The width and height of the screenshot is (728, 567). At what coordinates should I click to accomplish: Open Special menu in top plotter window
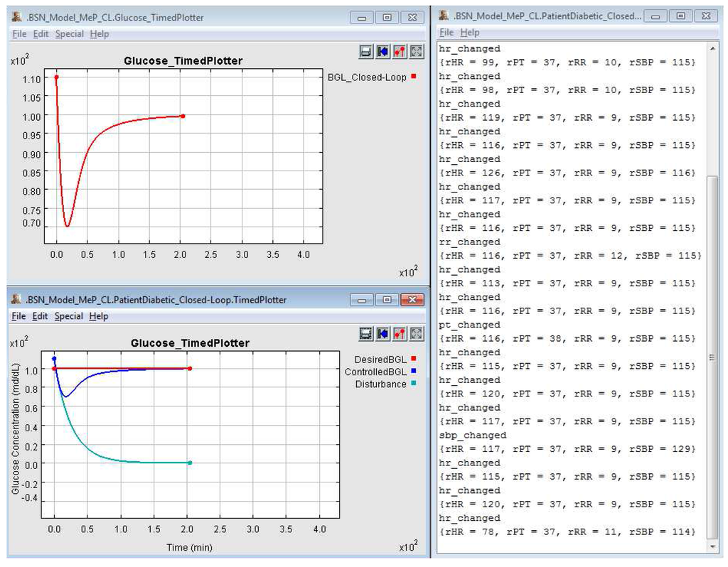point(69,33)
